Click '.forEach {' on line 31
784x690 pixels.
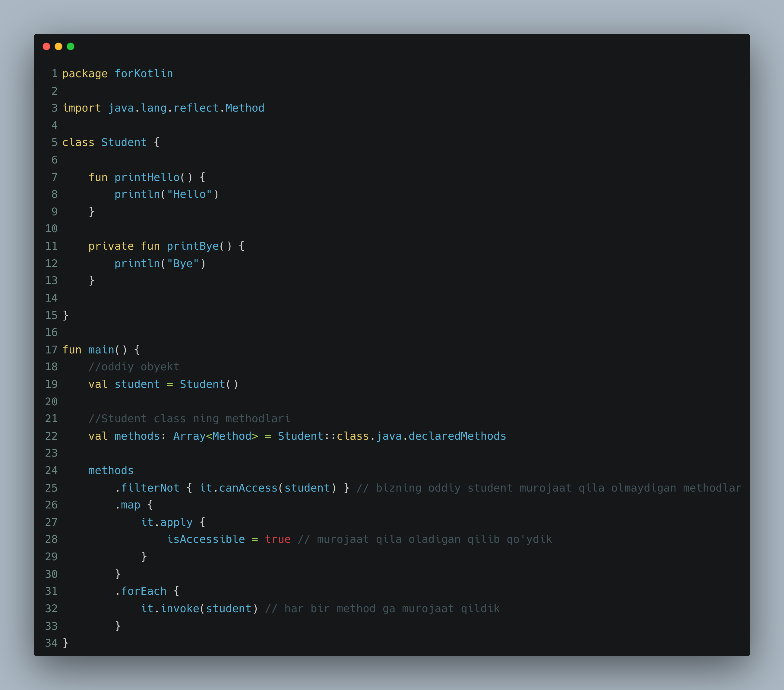coord(147,591)
